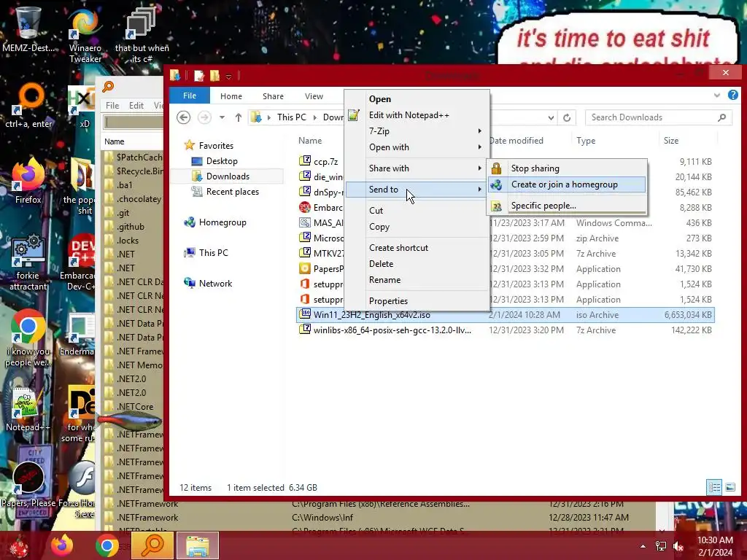Switch to the search tool taskbar button
The height and width of the screenshot is (560, 747).
[152, 545]
